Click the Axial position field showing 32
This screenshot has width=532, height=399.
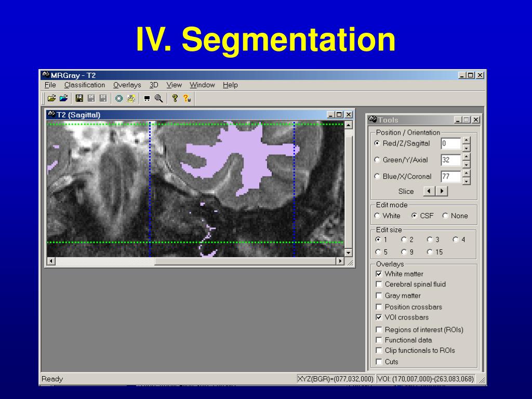pyautogui.click(x=451, y=160)
